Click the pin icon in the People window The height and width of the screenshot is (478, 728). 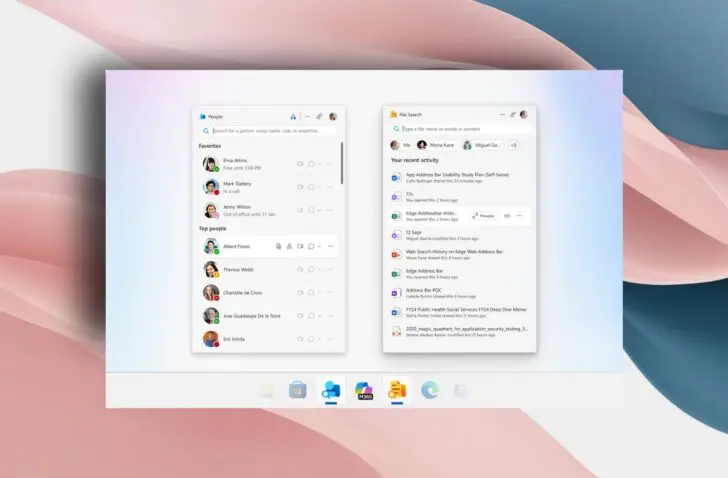(319, 116)
